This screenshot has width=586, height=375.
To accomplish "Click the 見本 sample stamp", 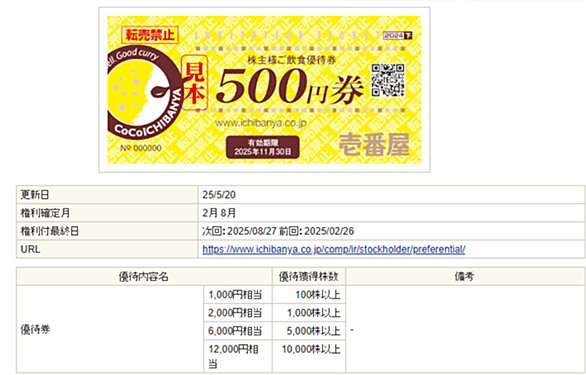I will [x=194, y=83].
